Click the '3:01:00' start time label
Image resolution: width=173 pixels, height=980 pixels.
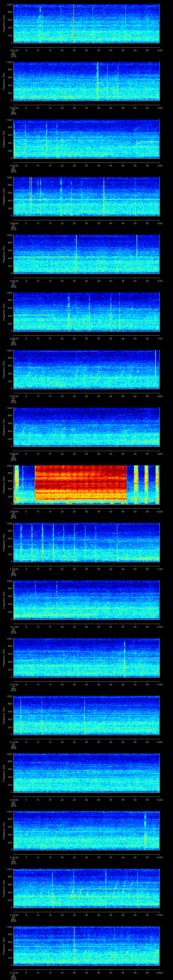coord(14,50)
